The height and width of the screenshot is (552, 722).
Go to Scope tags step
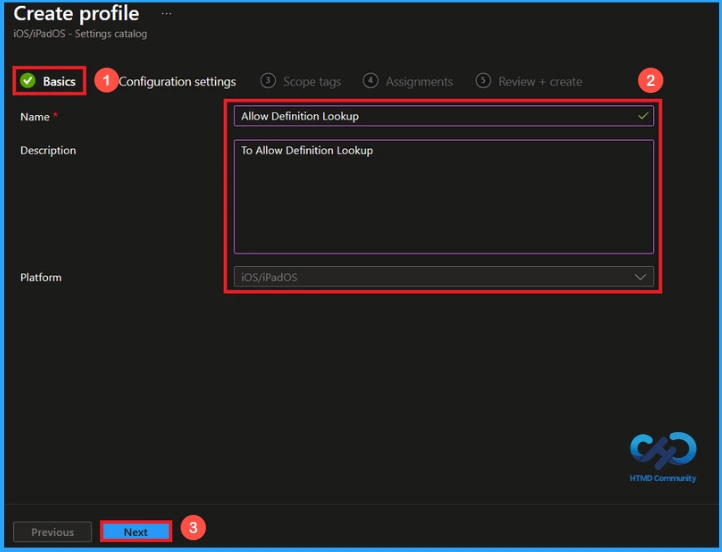tap(301, 81)
